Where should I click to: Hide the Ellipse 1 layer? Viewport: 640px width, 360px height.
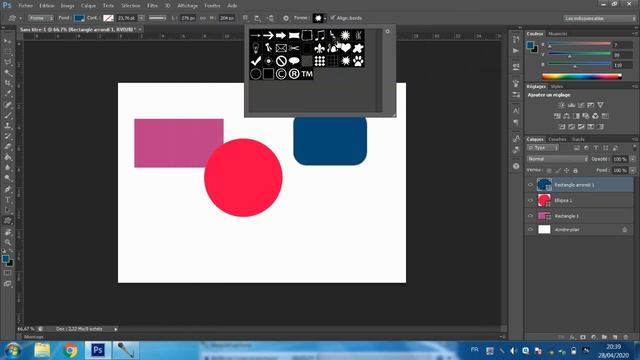[530, 200]
